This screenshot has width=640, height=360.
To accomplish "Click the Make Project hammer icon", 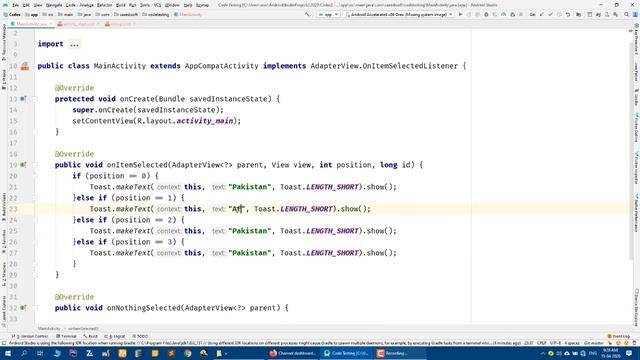I will pos(307,14).
